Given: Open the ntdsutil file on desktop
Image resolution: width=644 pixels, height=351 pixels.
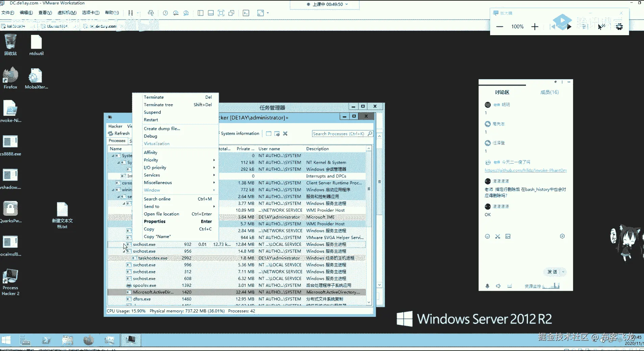Looking at the screenshot, I should point(36,45).
